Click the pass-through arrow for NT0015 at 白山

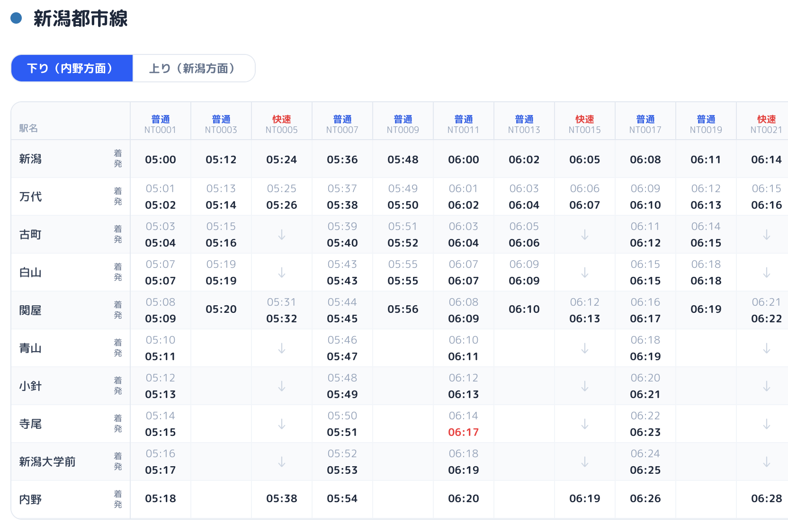pos(585,273)
